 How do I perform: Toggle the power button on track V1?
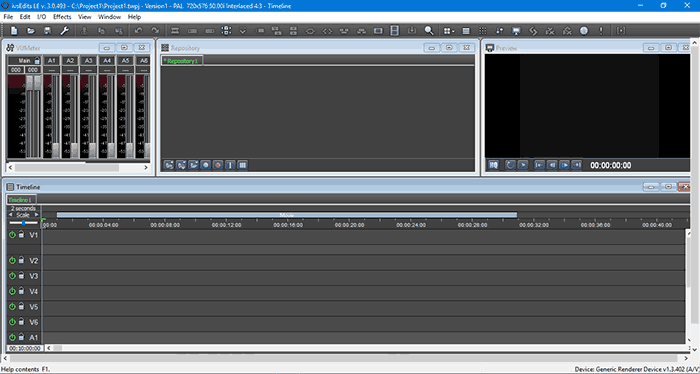tap(12, 234)
